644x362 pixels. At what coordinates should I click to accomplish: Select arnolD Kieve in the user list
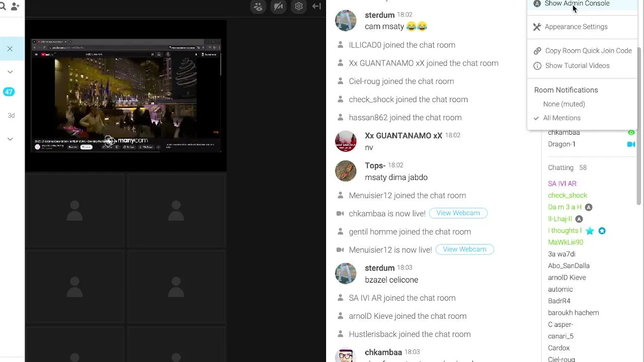(567, 278)
